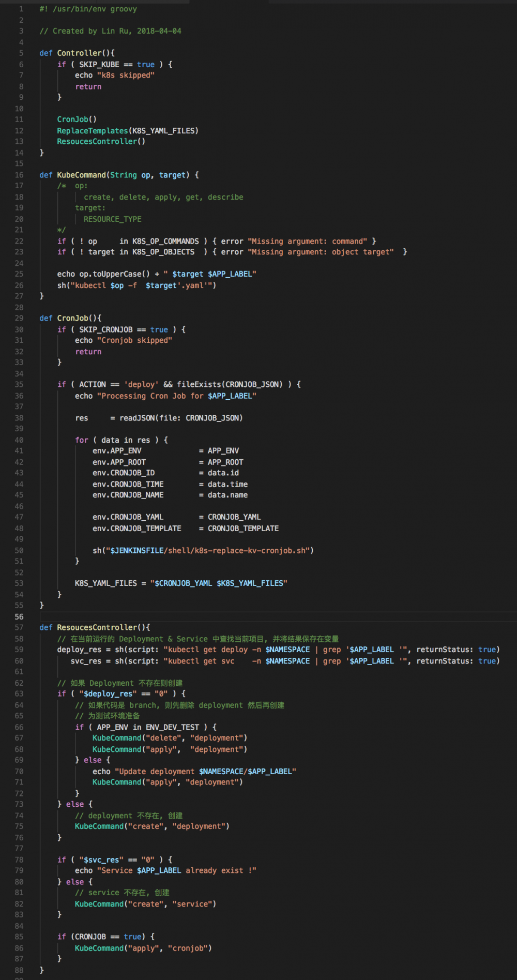Click the KubeCommand "delete" deployment call
This screenshot has height=980, width=517.
(x=170, y=738)
